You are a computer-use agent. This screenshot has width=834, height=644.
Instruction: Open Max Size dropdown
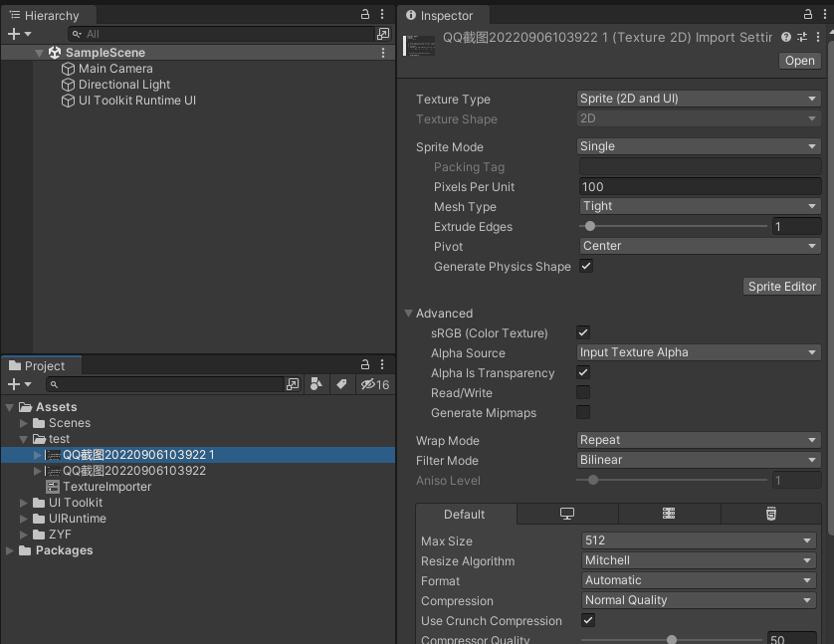tap(699, 540)
